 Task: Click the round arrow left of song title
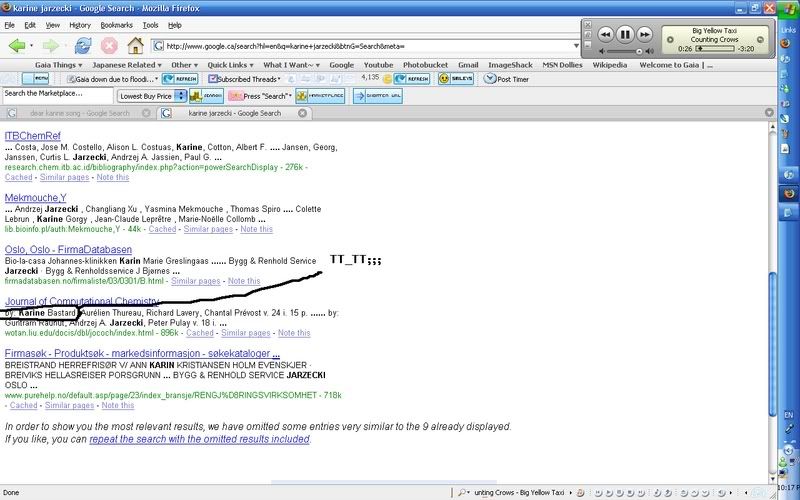[670, 39]
